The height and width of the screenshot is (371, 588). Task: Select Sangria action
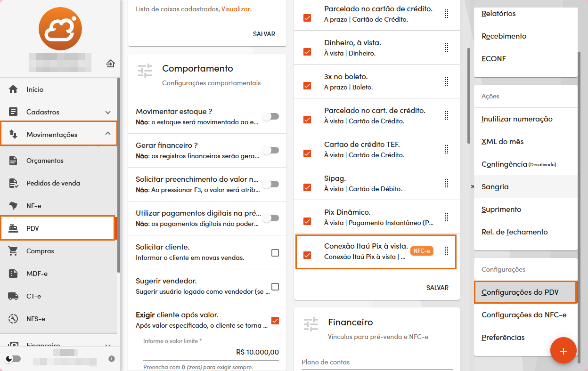click(525, 187)
